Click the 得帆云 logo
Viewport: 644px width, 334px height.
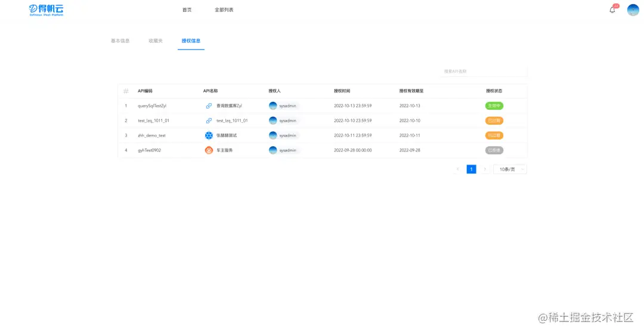46,10
